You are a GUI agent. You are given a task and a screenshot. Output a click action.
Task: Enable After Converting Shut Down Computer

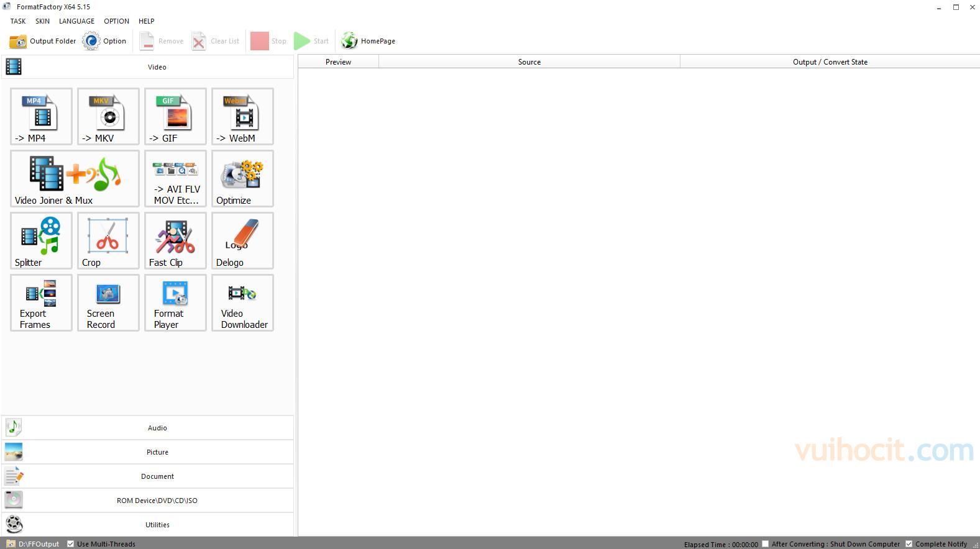pyautogui.click(x=766, y=544)
